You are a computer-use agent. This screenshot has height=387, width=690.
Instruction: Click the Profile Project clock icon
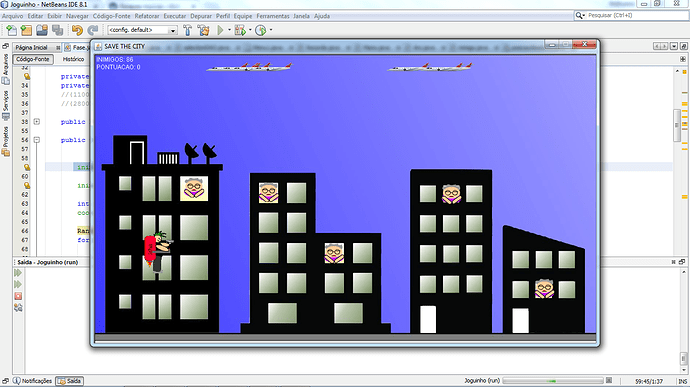tap(261, 30)
